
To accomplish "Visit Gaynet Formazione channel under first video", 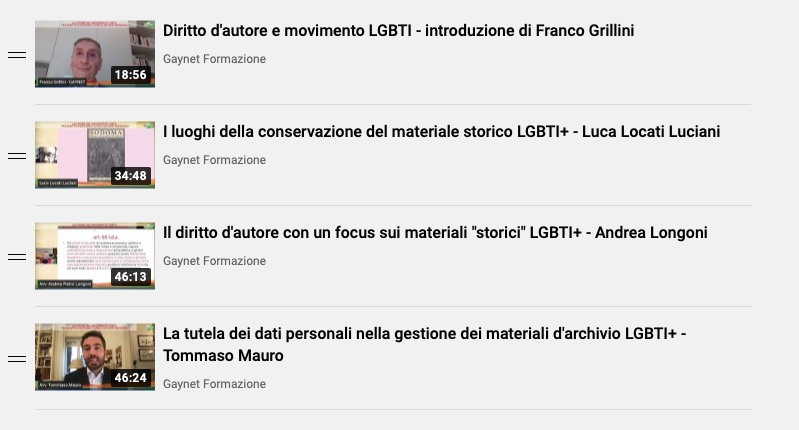I will (x=215, y=59).
